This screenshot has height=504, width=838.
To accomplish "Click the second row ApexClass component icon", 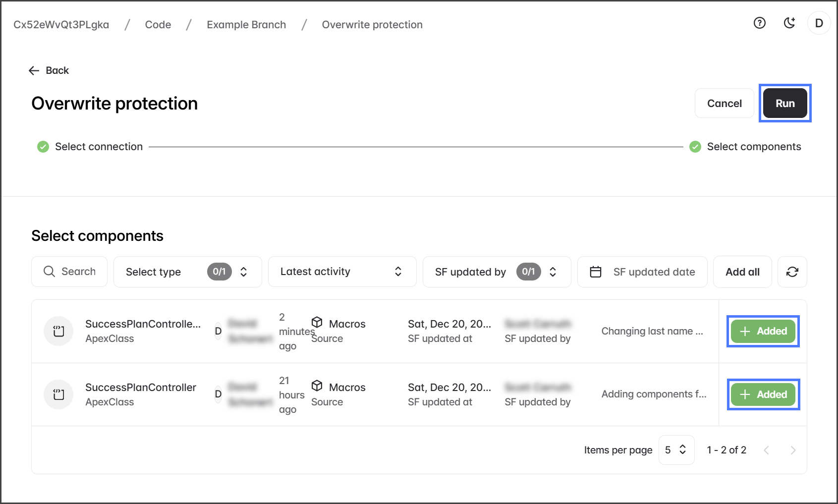I will click(x=58, y=394).
